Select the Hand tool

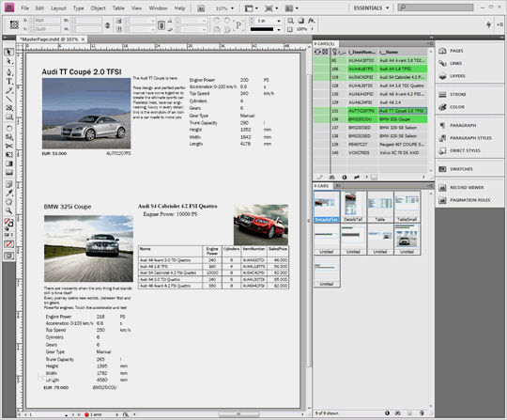click(8, 202)
